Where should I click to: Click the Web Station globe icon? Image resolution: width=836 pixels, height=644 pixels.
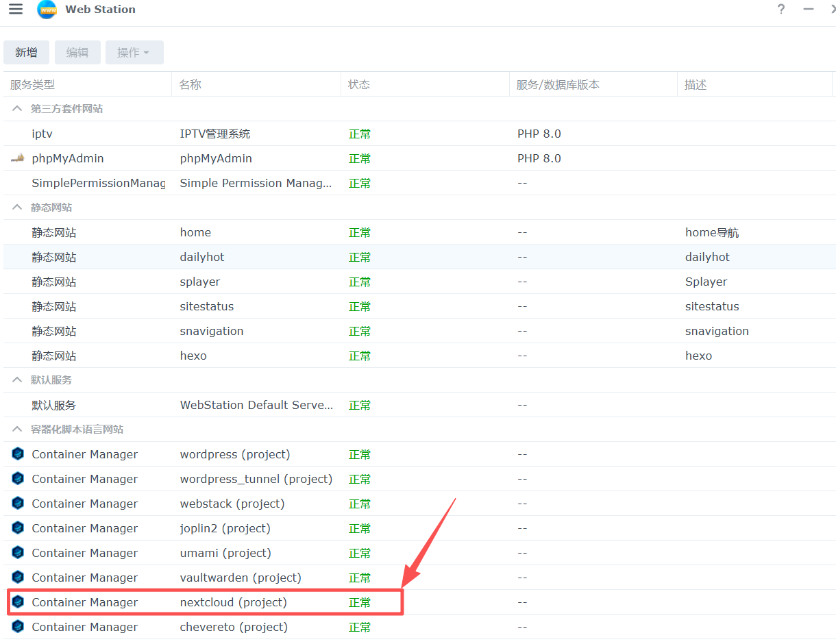[47, 10]
